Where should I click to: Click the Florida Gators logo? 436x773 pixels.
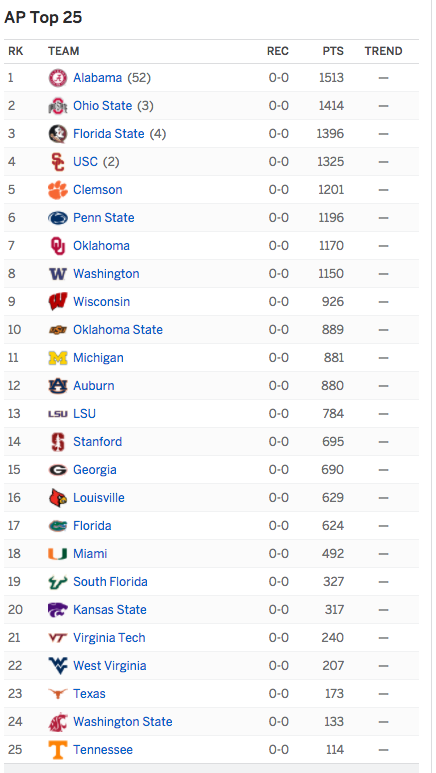tap(58, 526)
